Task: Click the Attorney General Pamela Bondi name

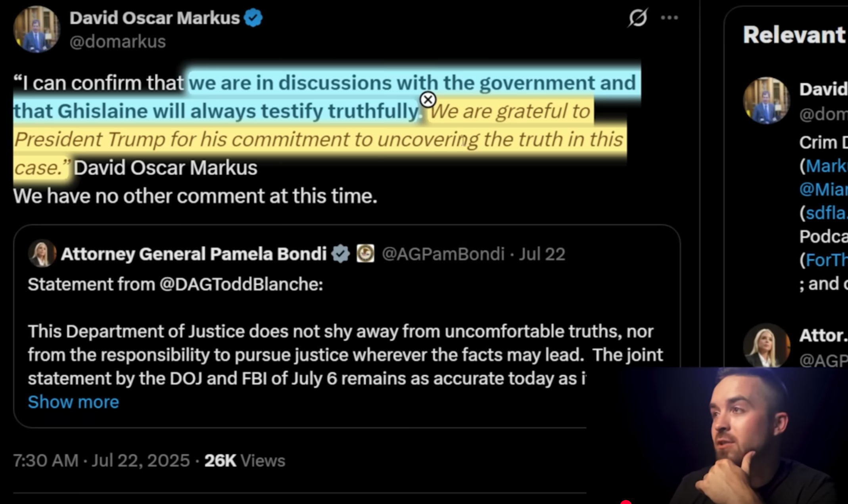Action: tap(194, 254)
